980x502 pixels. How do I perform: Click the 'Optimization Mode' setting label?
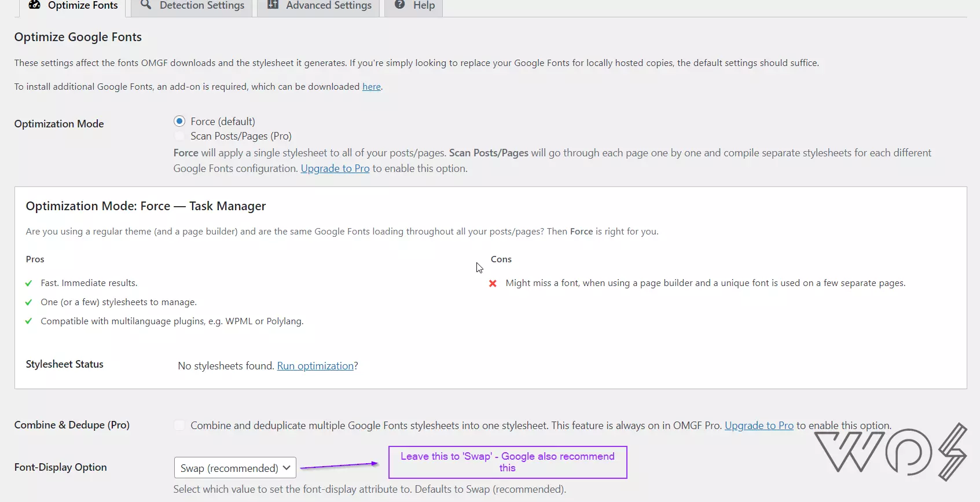click(x=59, y=124)
